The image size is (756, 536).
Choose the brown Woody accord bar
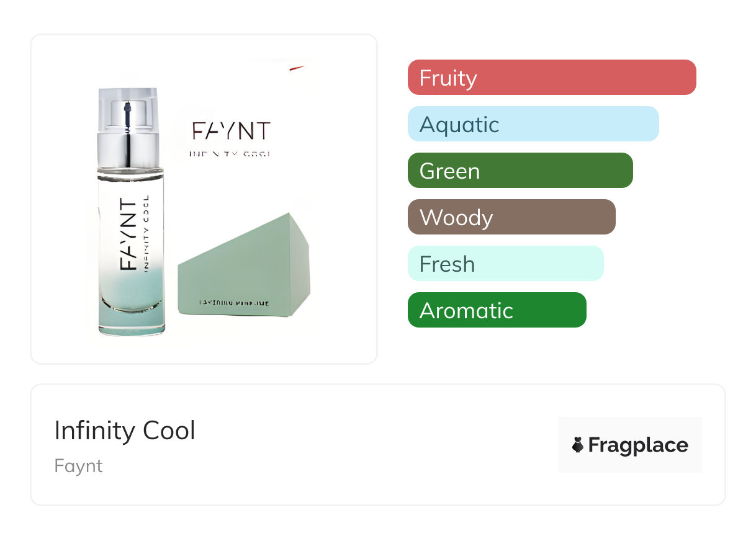pos(511,217)
